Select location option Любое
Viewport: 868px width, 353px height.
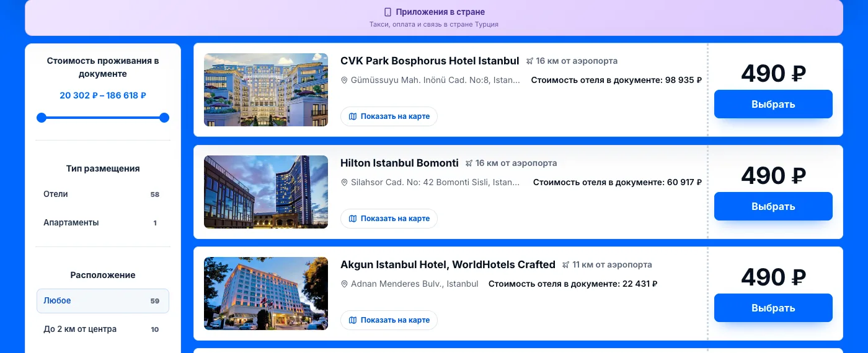coord(103,301)
